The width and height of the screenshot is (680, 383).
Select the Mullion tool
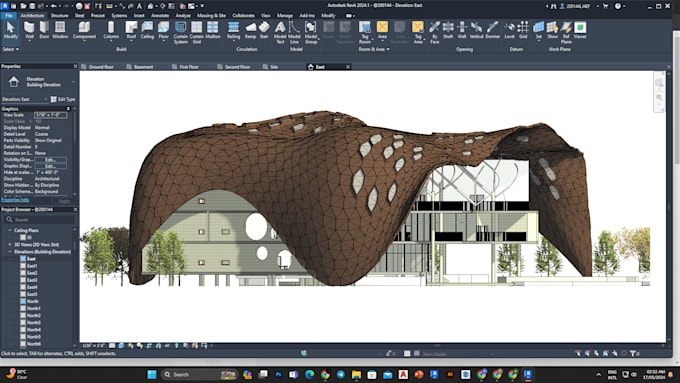click(212, 30)
